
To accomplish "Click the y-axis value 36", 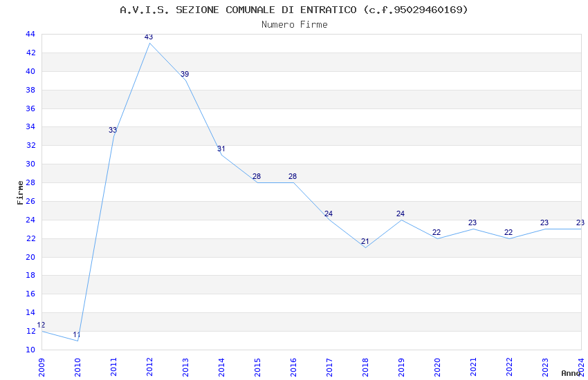I will [30, 108].
